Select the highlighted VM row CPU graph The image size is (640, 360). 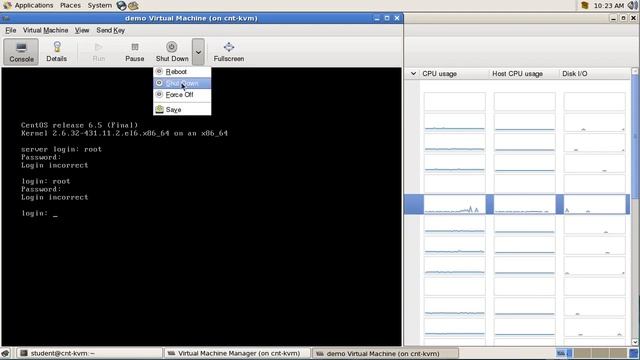[455, 204]
